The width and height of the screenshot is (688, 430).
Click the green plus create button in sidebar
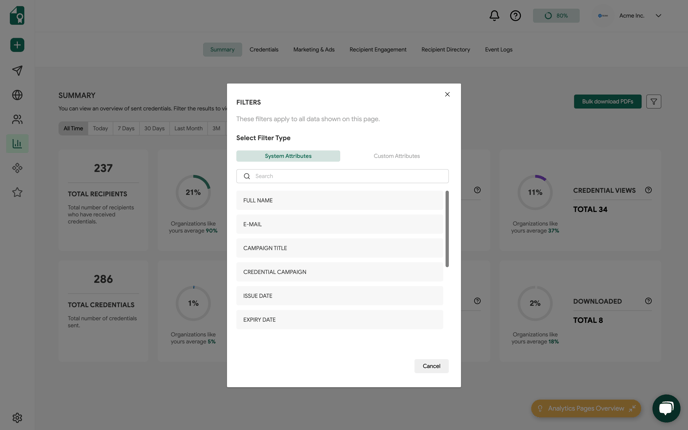[17, 45]
